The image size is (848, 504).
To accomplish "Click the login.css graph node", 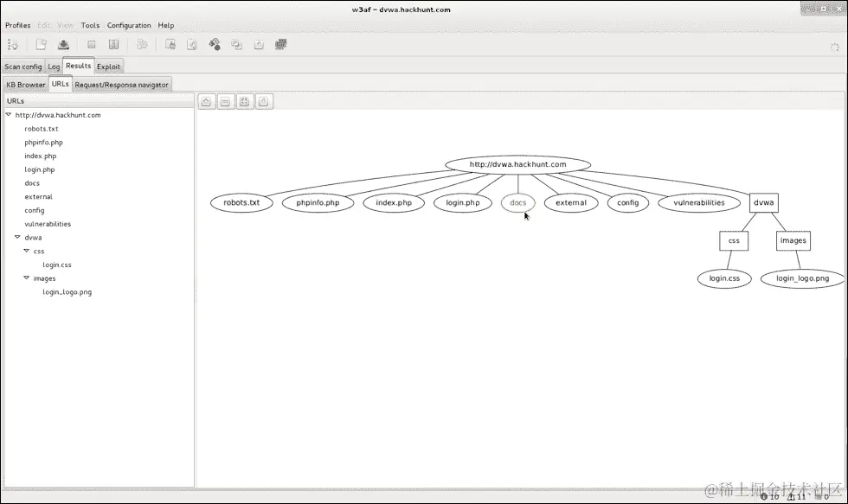I will pyautogui.click(x=724, y=278).
